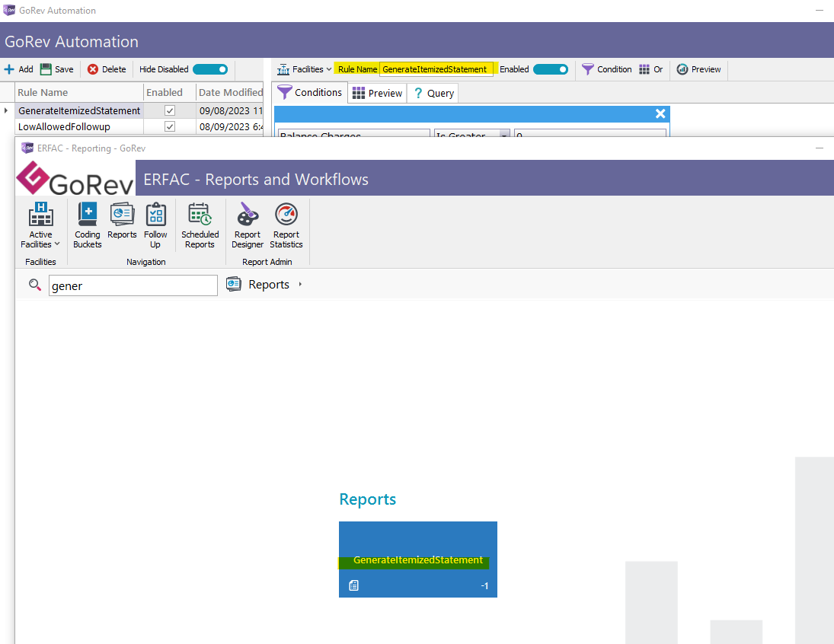Open Coding Buckets
Screen dimensions: 834x644
[88, 226]
